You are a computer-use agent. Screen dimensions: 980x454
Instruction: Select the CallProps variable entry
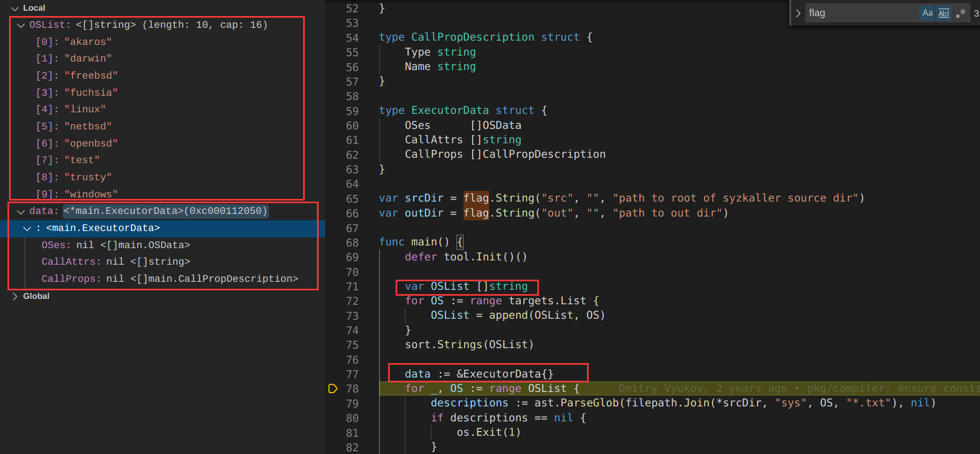pos(169,279)
